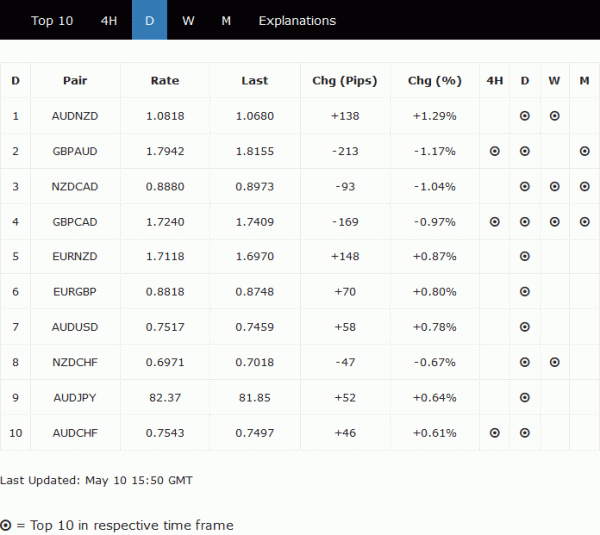Click AUDCHF 4H top 10 marker

494,433
